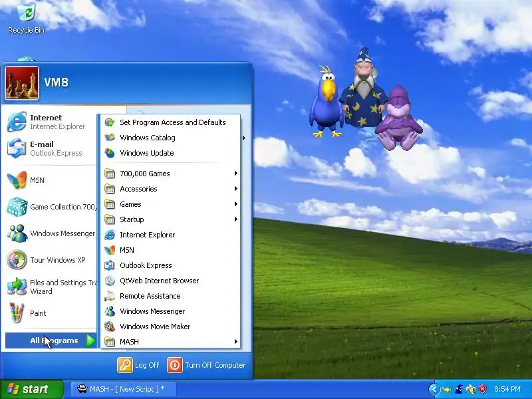Image resolution: width=532 pixels, height=399 pixels.
Task: Click the Log Off button
Action: click(138, 365)
